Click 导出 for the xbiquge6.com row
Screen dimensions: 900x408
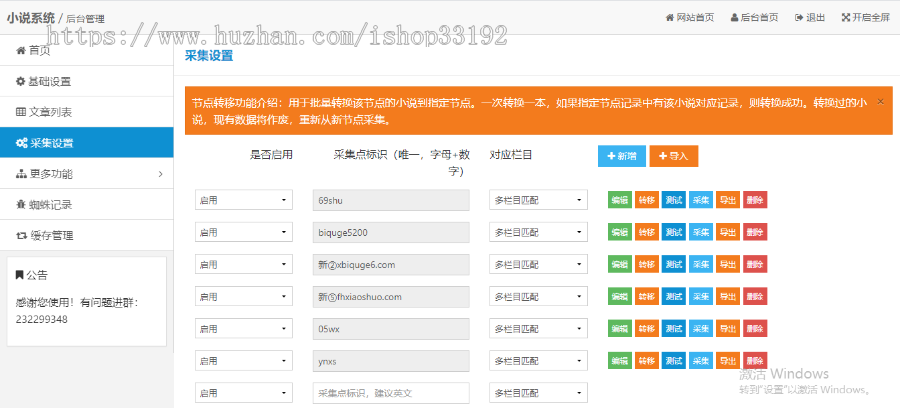[x=728, y=264]
